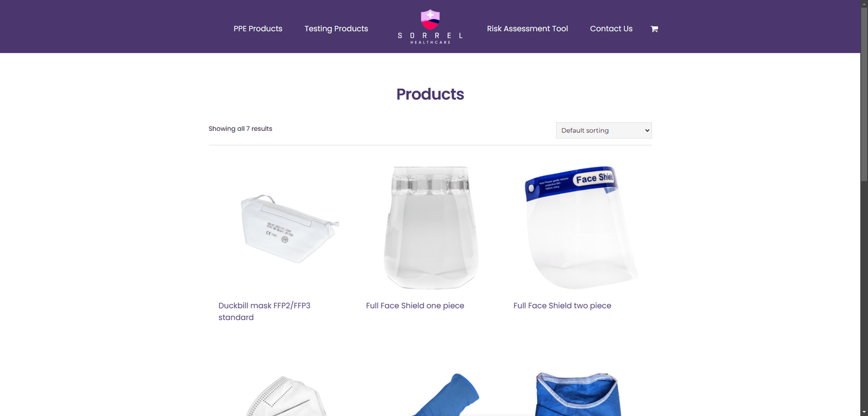Viewport: 868px width, 416px height.
Task: Follow Full Face Shield one piece link
Action: click(415, 306)
